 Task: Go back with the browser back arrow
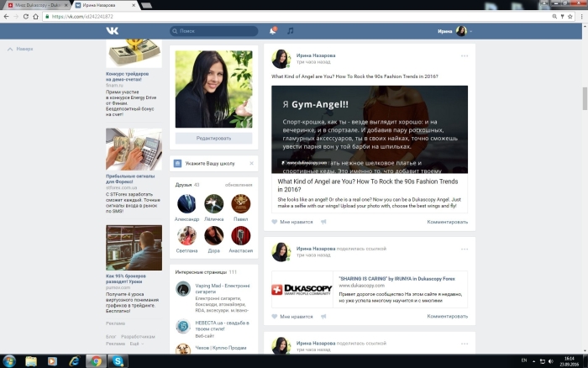pyautogui.click(x=6, y=17)
